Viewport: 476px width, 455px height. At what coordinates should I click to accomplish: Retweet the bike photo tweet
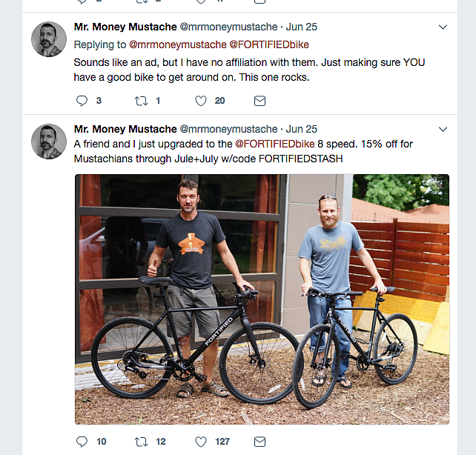[x=141, y=441]
